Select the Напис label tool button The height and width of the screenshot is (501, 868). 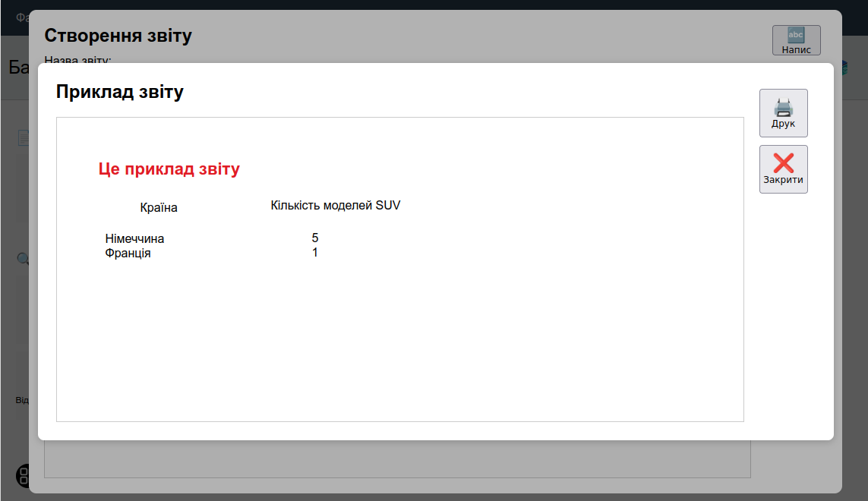coord(796,40)
